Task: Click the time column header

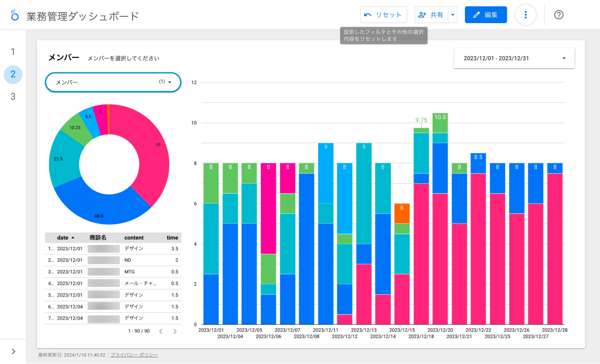Action: click(x=172, y=237)
